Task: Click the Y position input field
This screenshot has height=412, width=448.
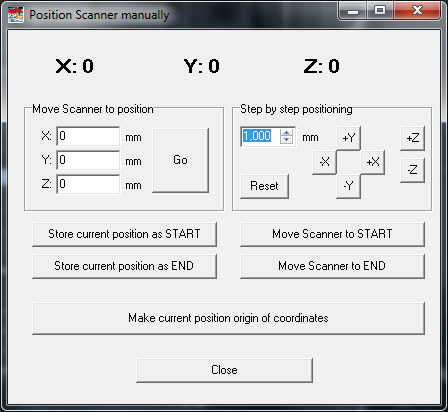Action: point(88,160)
